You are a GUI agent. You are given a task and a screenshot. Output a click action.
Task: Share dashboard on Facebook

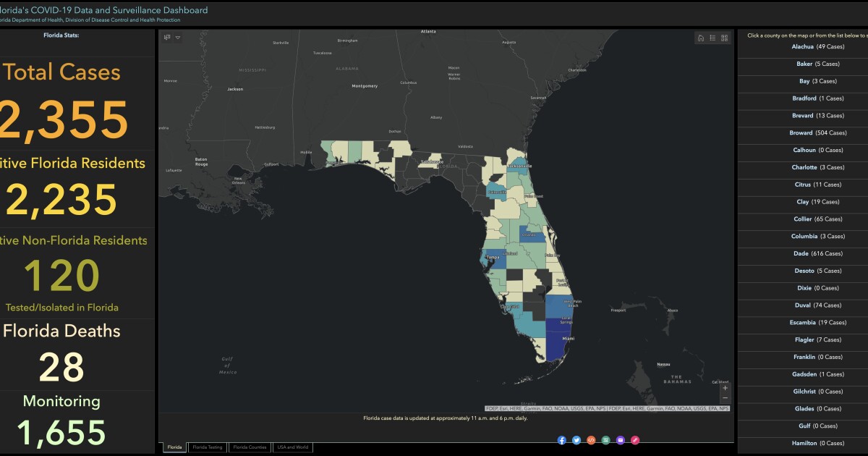pyautogui.click(x=562, y=440)
